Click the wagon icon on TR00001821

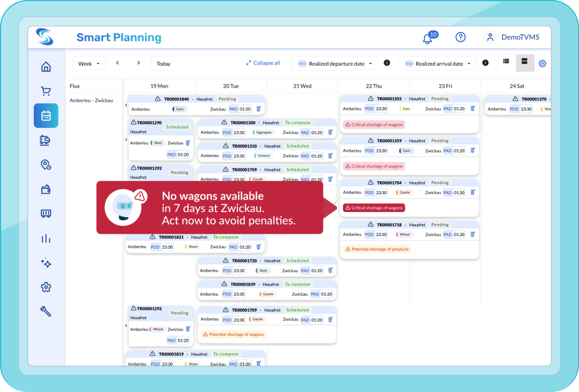click(x=259, y=246)
